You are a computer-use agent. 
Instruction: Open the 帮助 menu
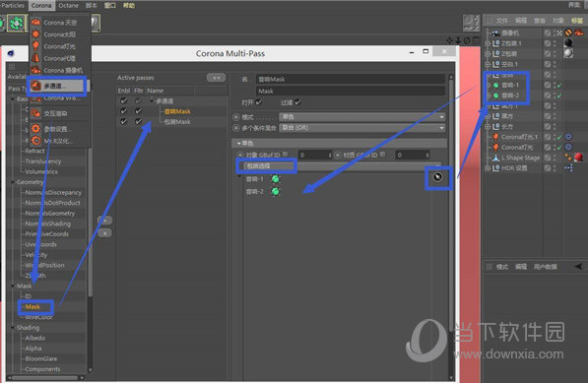point(129,5)
